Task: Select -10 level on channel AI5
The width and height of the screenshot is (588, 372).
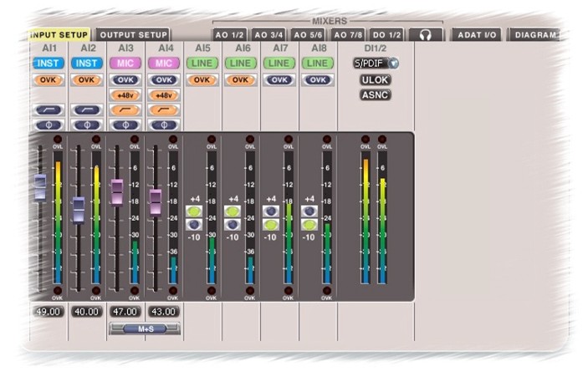Action: click(x=194, y=224)
